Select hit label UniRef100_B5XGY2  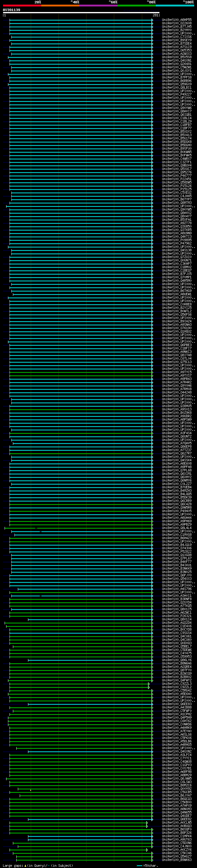[x=177, y=131]
